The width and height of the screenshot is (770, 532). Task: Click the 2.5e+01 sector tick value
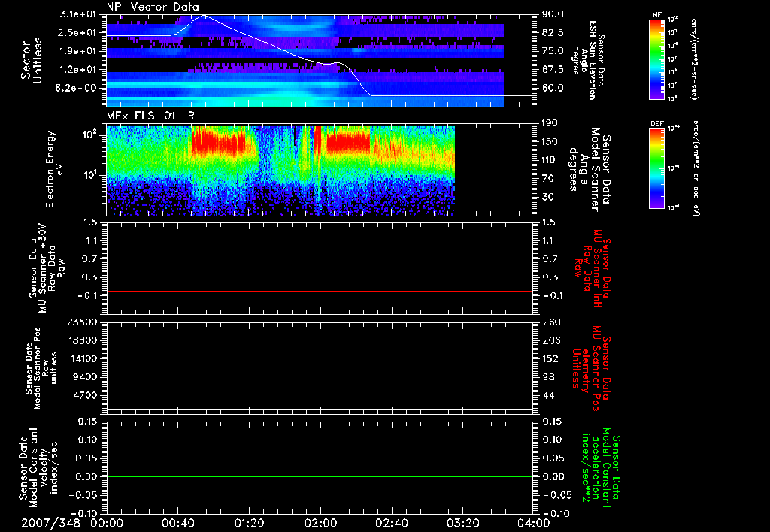(77, 32)
